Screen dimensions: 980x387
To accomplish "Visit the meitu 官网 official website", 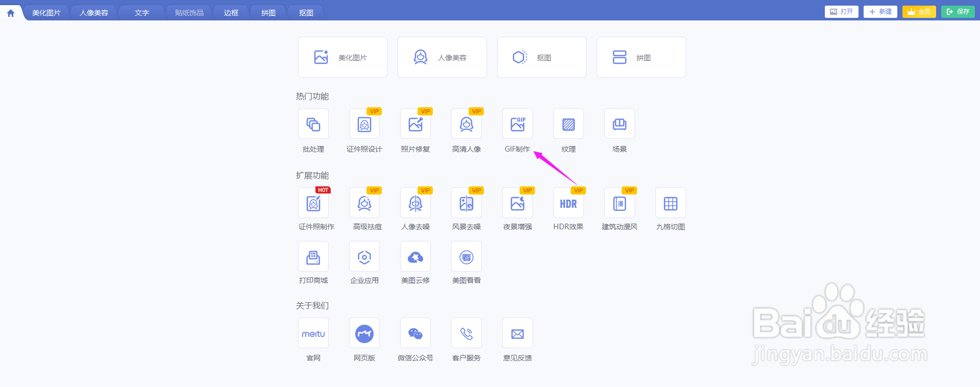I will point(313,333).
